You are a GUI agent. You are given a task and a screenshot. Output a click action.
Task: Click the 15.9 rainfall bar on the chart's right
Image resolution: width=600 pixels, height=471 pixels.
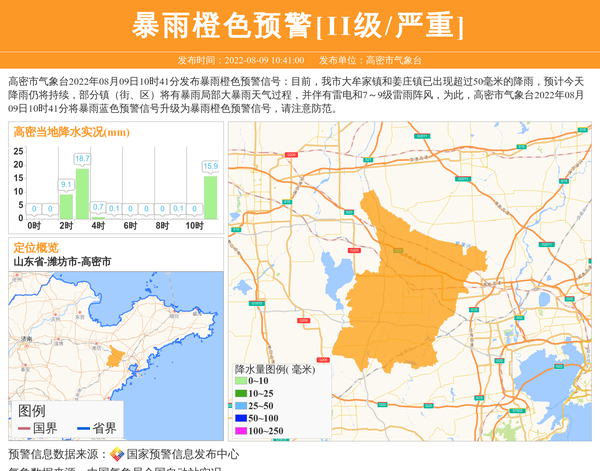pos(210,198)
